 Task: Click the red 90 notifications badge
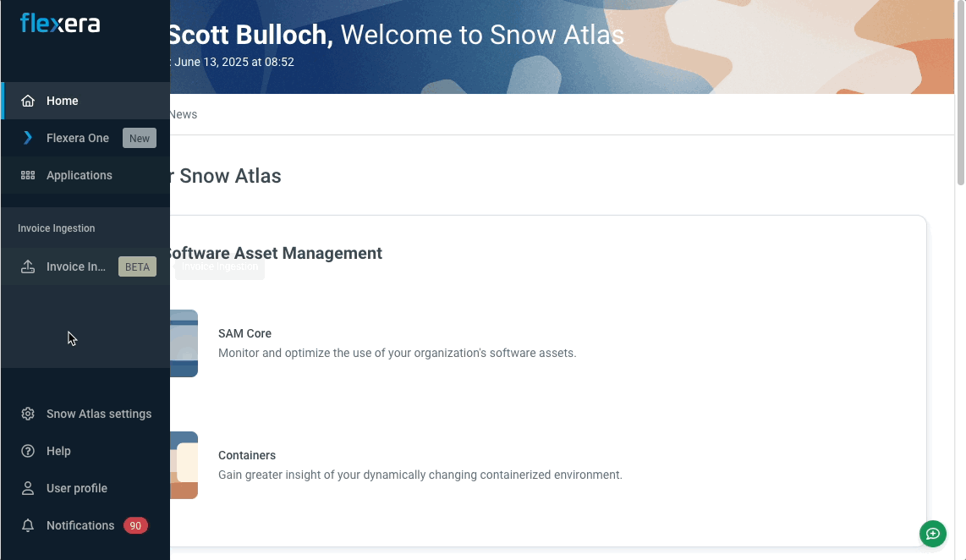[x=135, y=525]
